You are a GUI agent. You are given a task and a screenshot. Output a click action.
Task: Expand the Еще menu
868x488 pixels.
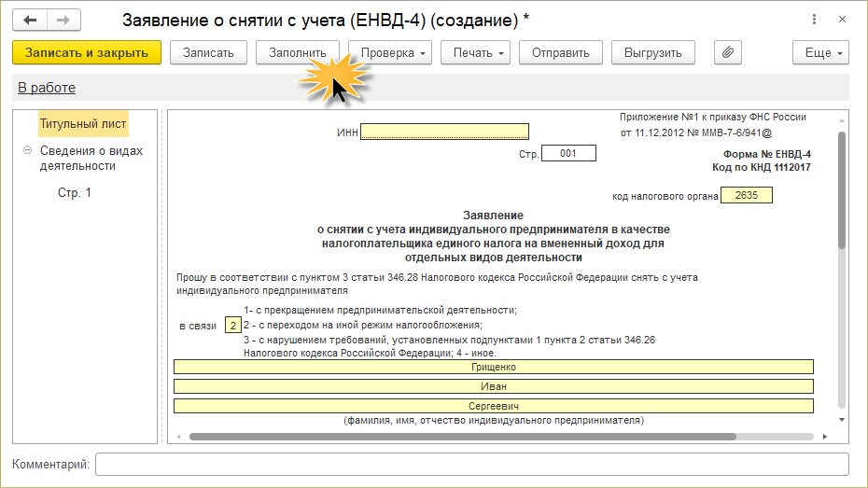820,52
